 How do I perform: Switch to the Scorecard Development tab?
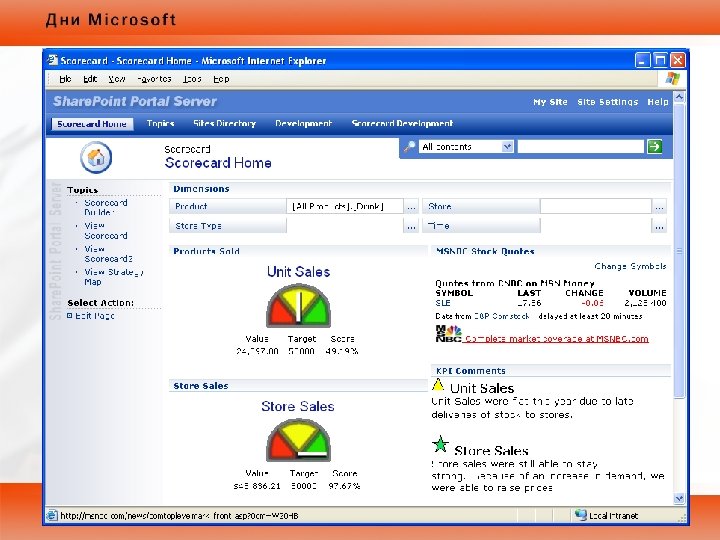pyautogui.click(x=402, y=124)
